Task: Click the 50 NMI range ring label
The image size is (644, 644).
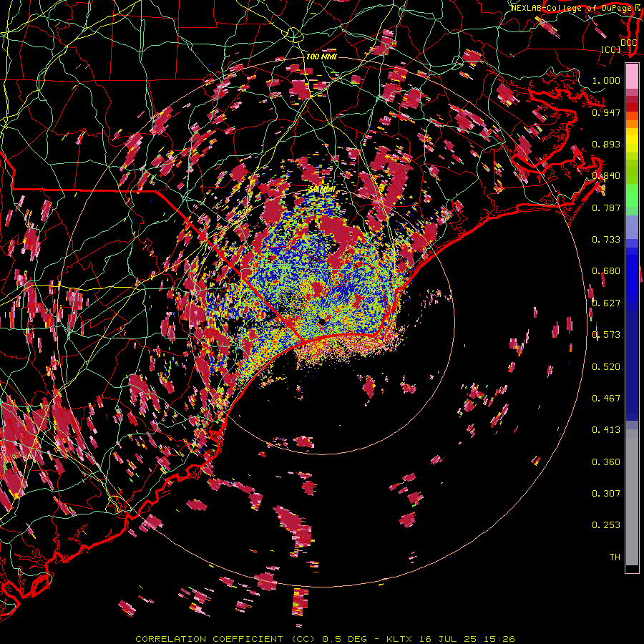Action: 321,189
